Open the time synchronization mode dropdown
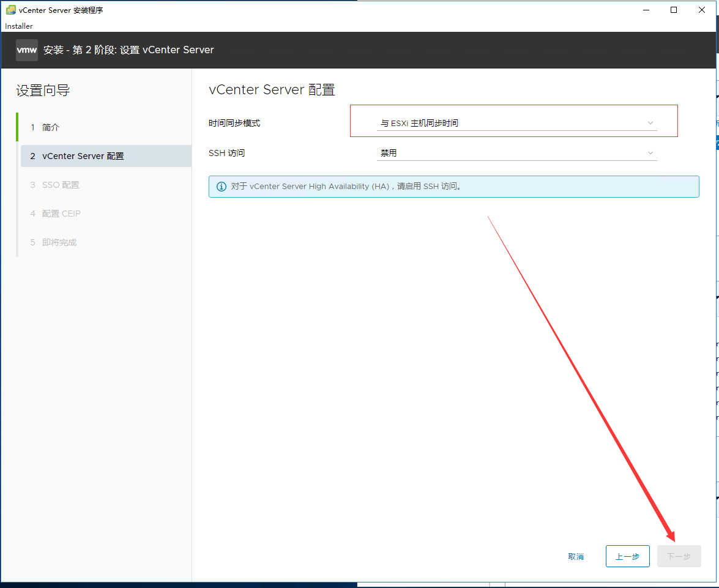Viewport: 719px width, 588px height. tap(517, 123)
